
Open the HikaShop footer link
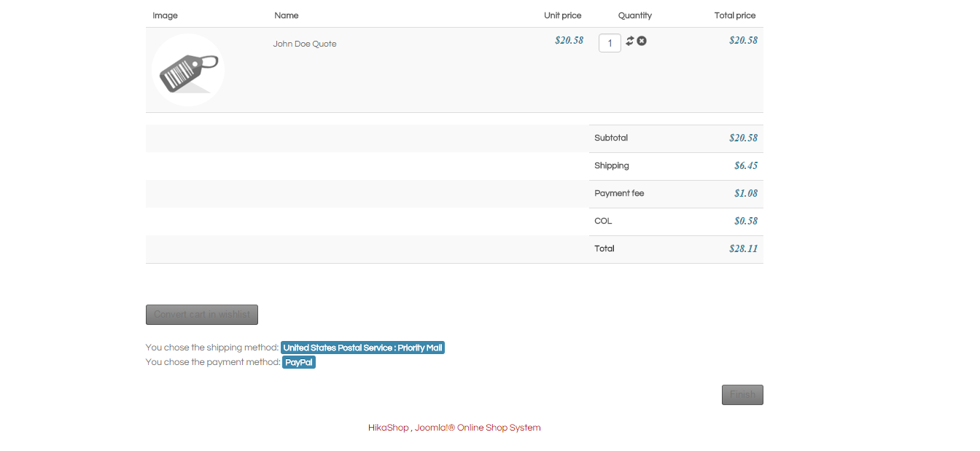(388, 428)
